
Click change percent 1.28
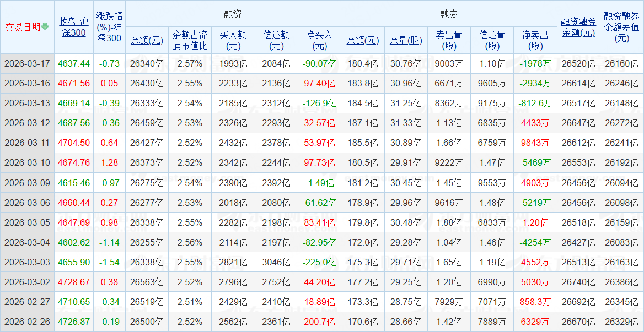point(109,163)
